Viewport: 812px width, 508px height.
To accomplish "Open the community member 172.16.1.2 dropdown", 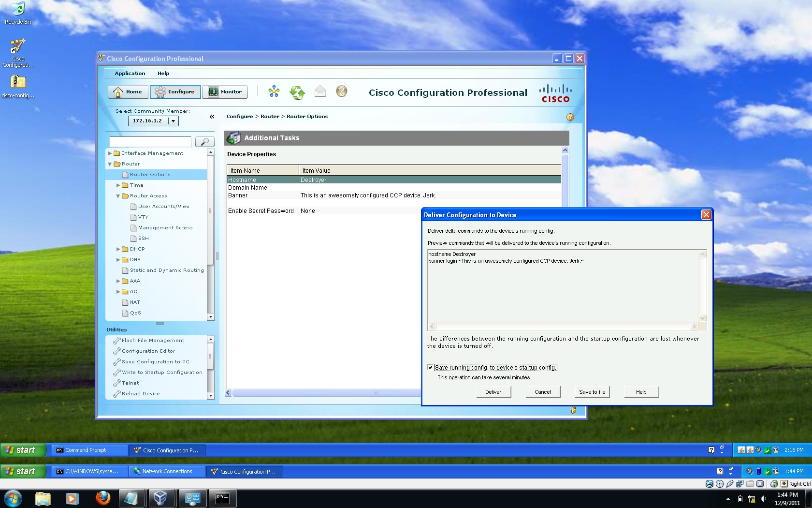I will point(173,121).
